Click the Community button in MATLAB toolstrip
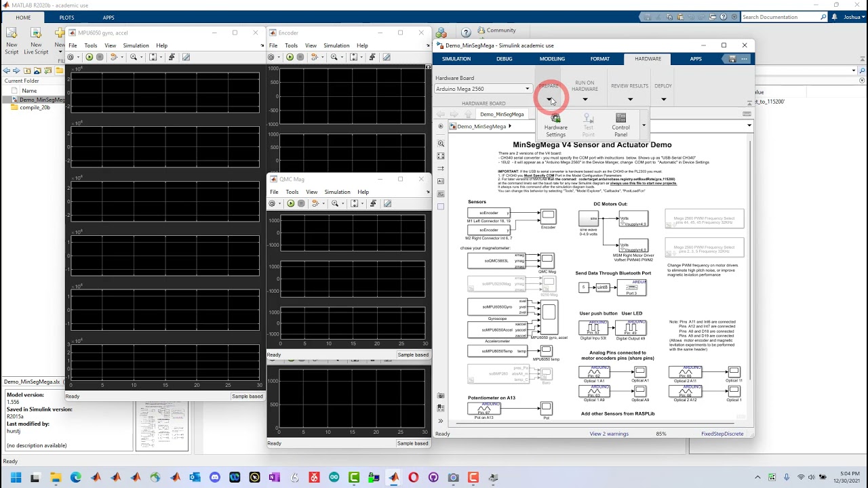Screen dimensions: 868x488 tap(496, 30)
